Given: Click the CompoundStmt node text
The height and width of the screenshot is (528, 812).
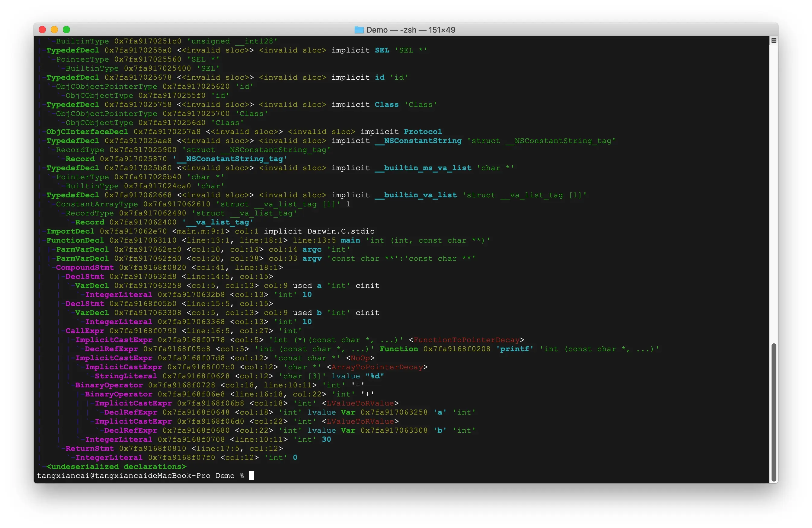Looking at the screenshot, I should (x=85, y=267).
